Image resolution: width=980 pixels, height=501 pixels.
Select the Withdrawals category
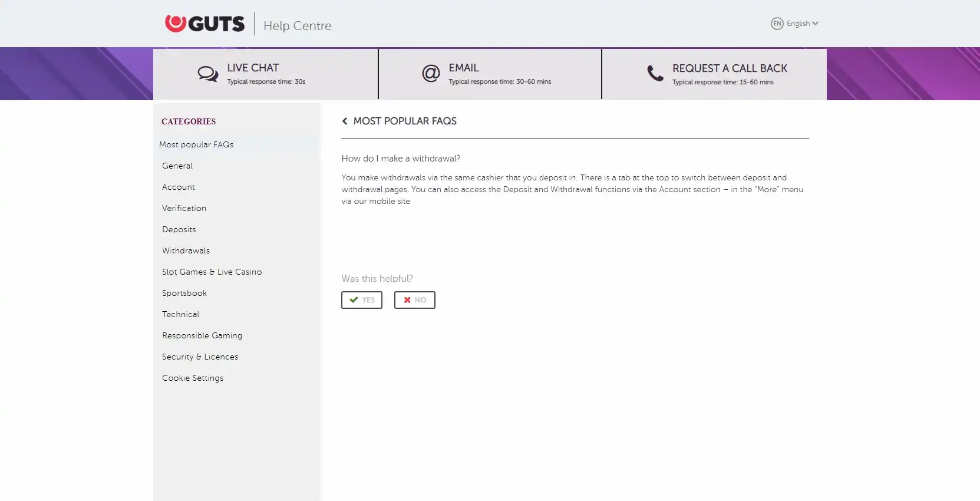(x=186, y=250)
